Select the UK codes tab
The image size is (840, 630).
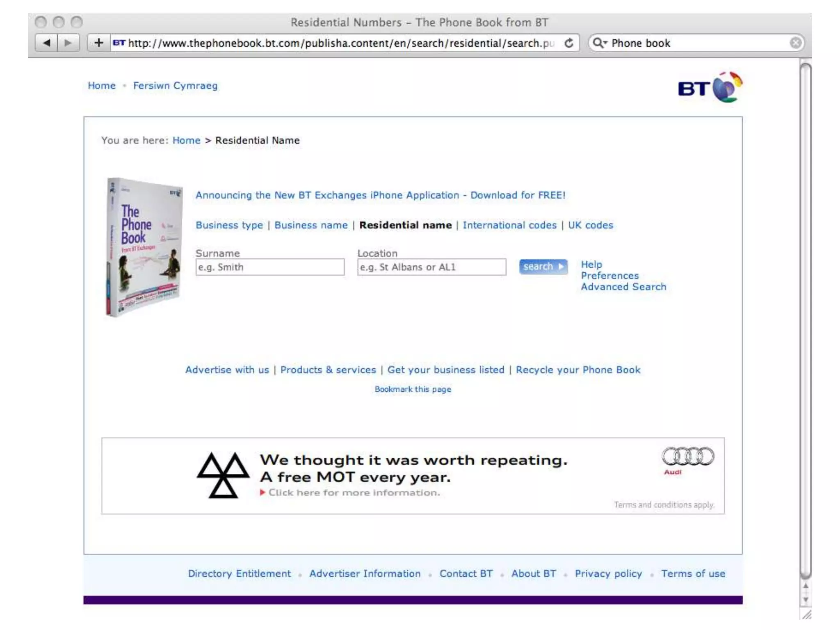point(591,225)
